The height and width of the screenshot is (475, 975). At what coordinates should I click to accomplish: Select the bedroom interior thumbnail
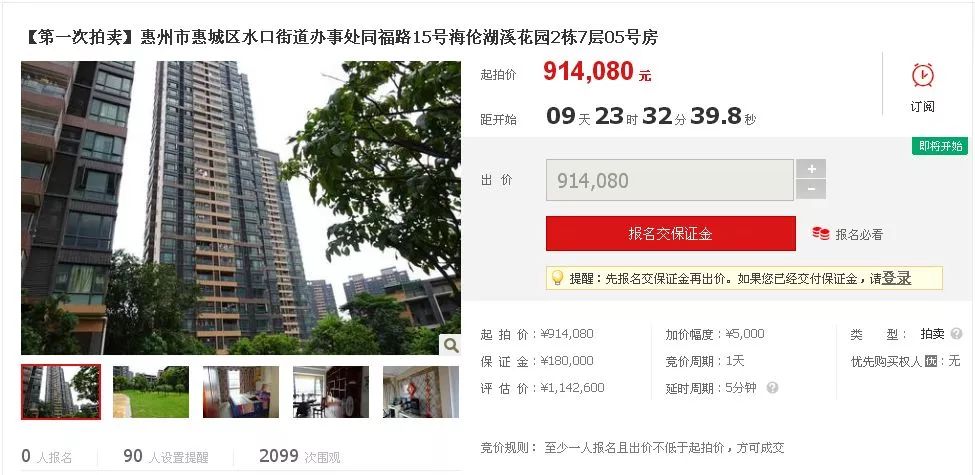tap(241, 392)
